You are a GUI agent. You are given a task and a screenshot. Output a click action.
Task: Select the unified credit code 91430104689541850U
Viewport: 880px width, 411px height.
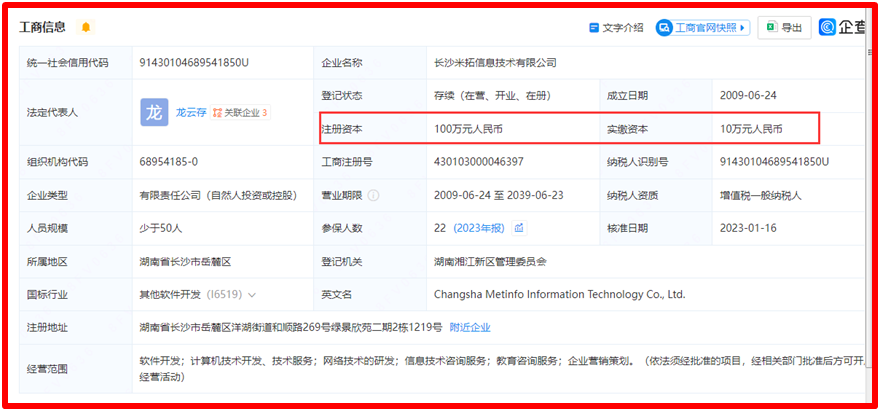click(194, 62)
